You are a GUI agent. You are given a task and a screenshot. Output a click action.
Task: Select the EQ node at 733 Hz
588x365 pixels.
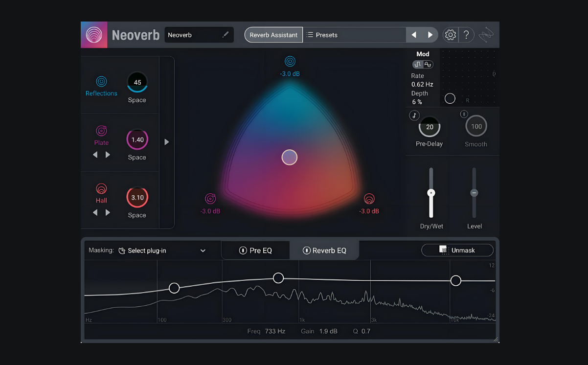tap(278, 278)
